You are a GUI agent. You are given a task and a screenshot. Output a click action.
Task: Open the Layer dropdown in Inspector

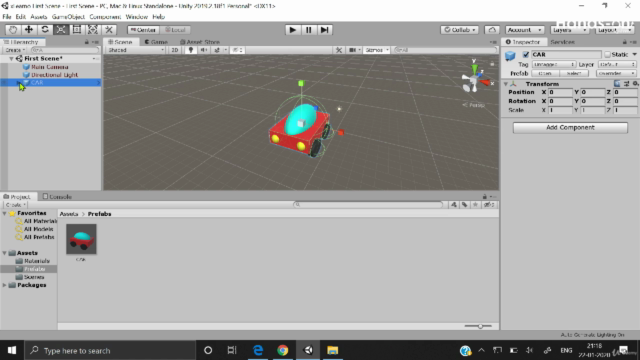pyautogui.click(x=617, y=64)
